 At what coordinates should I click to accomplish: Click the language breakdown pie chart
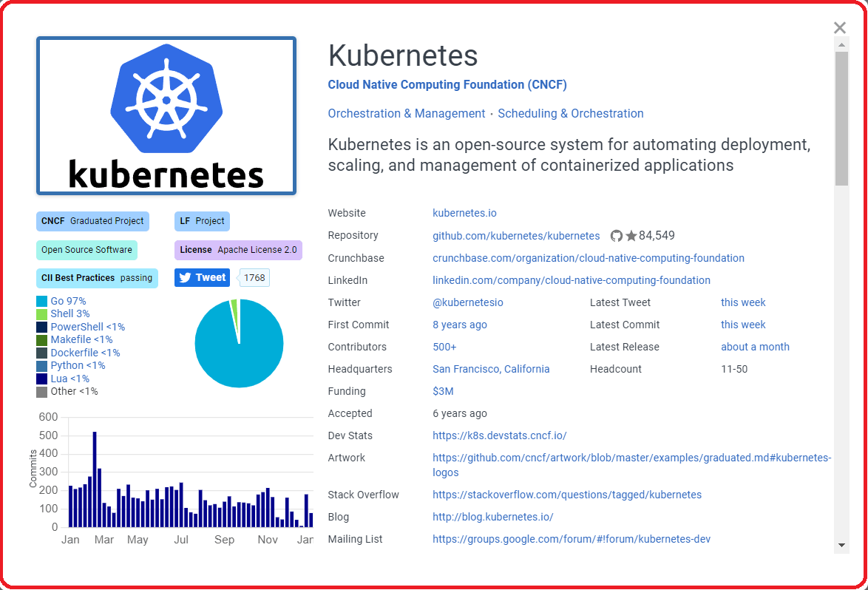239,343
